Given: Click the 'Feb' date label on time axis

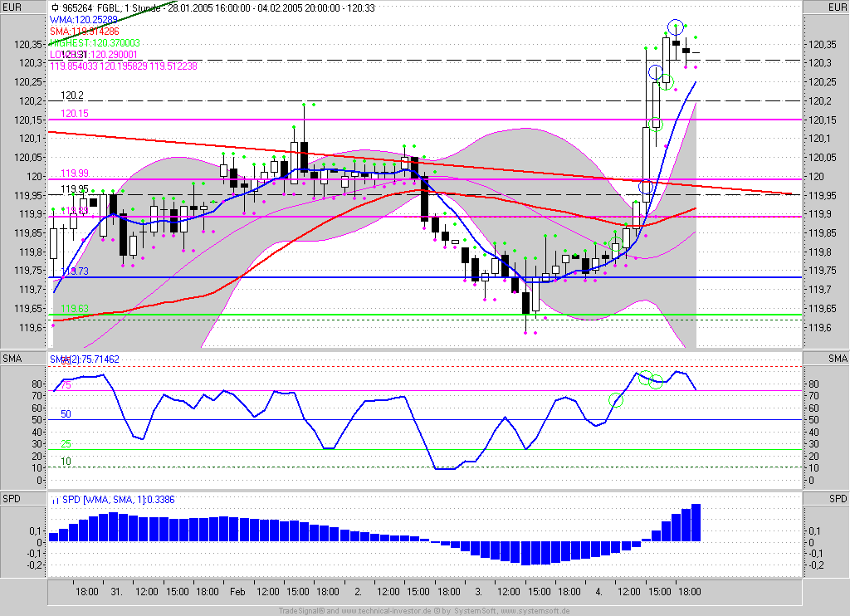Looking at the screenshot, I should pyautogui.click(x=237, y=592).
